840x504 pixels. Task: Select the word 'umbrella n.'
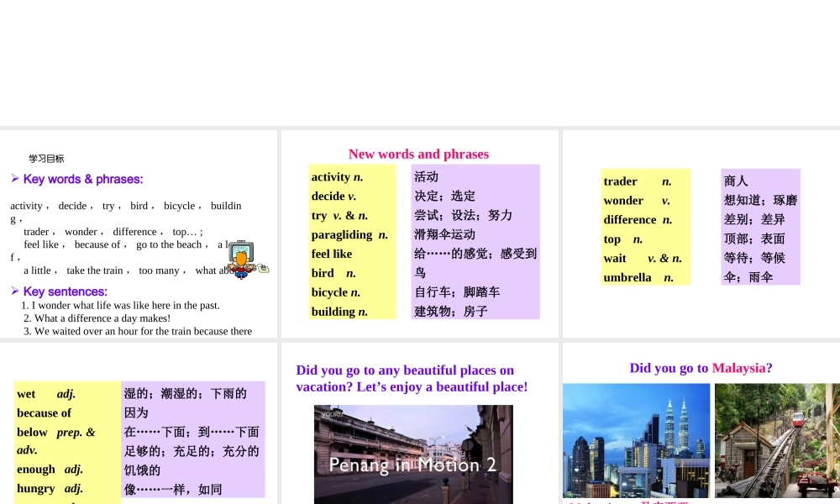(638, 278)
